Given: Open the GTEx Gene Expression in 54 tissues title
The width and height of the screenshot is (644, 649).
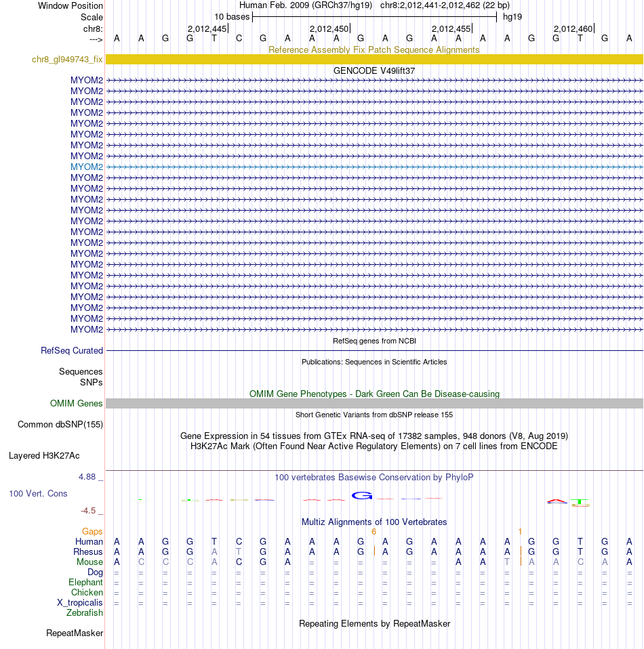Looking at the screenshot, I should coord(374,436).
